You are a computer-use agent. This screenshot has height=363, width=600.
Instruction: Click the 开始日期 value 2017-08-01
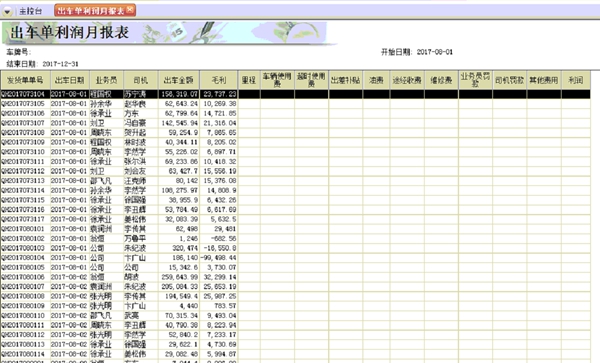point(434,52)
